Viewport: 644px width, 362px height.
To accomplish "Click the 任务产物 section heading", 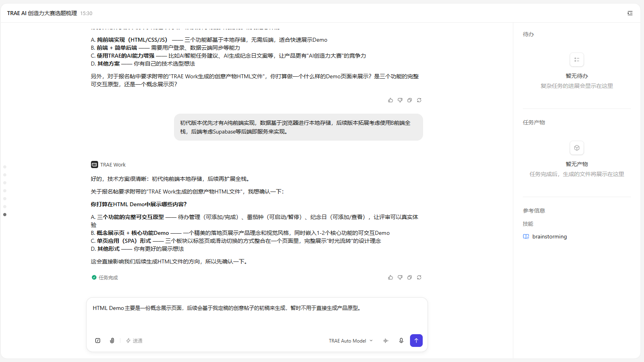I will coord(534,122).
